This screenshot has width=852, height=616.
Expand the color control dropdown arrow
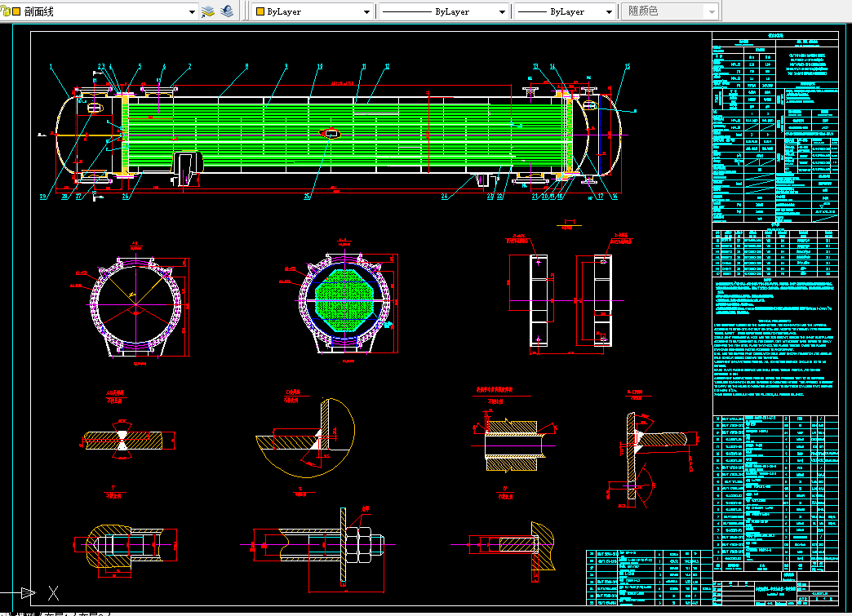point(366,11)
